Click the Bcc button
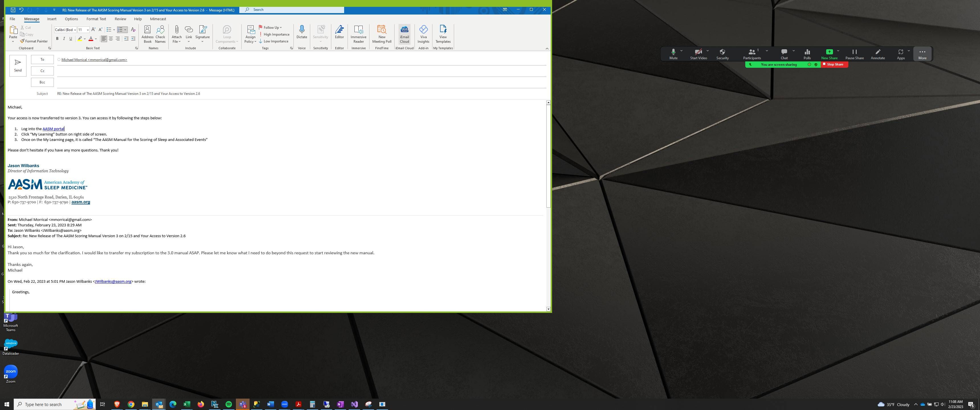Screen dimensions: 980x410 click(x=42, y=82)
